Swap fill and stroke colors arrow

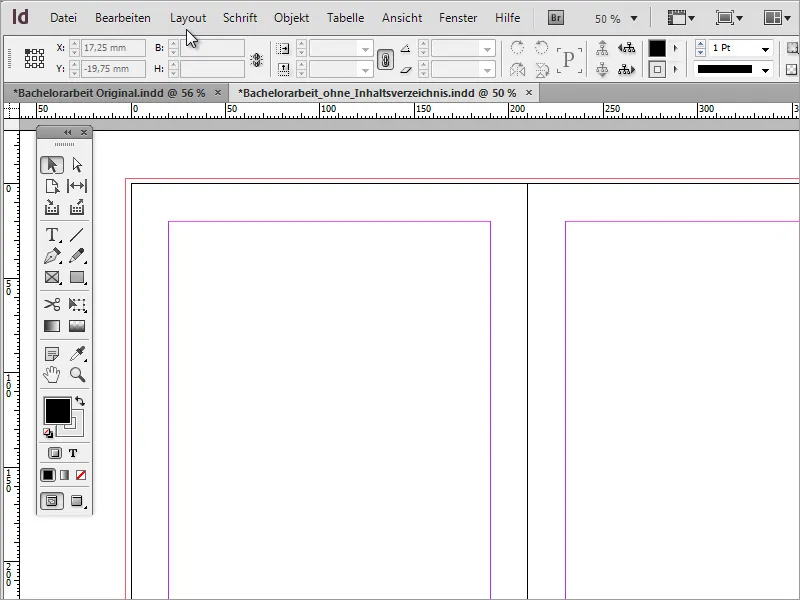click(80, 401)
